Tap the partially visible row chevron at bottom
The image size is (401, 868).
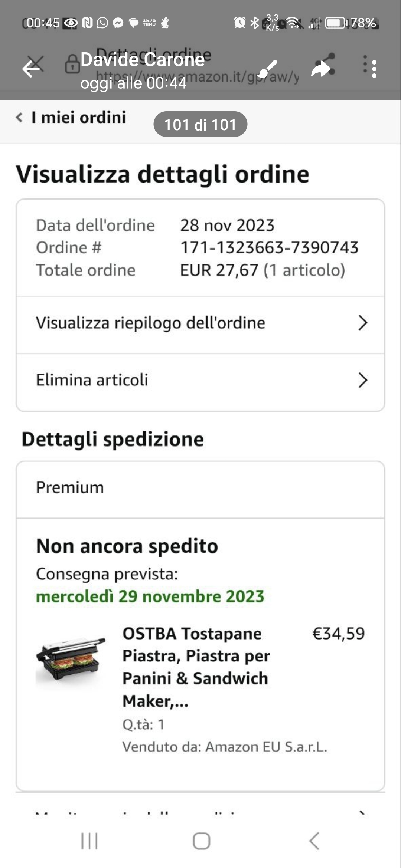coord(362,813)
